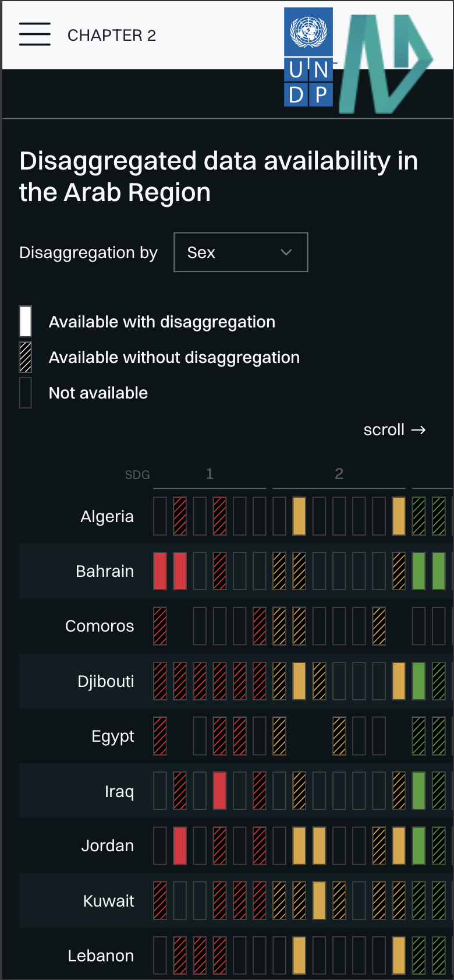Screen dimensions: 454x980
Task: Click Algeria's first solid yellow indicator bar
Action: [299, 516]
